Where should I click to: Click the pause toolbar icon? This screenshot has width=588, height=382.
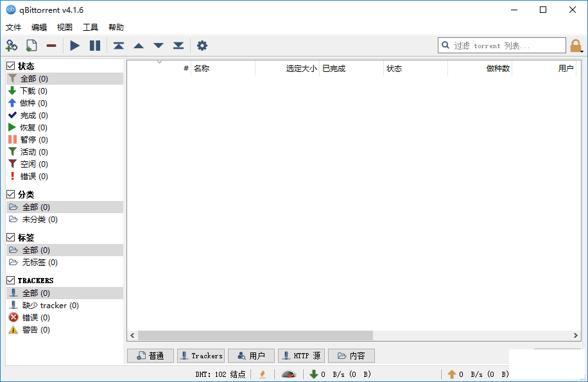pyautogui.click(x=95, y=46)
